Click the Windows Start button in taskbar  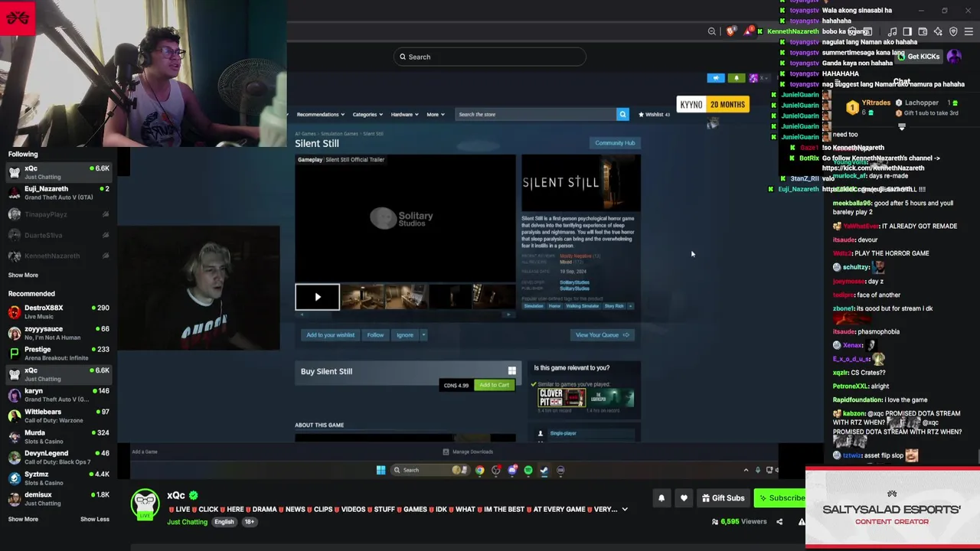click(x=381, y=470)
